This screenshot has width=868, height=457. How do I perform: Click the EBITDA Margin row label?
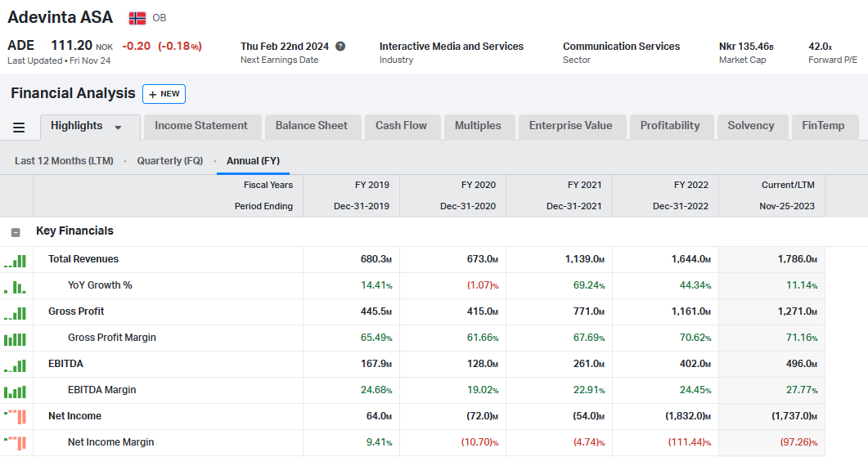click(102, 389)
